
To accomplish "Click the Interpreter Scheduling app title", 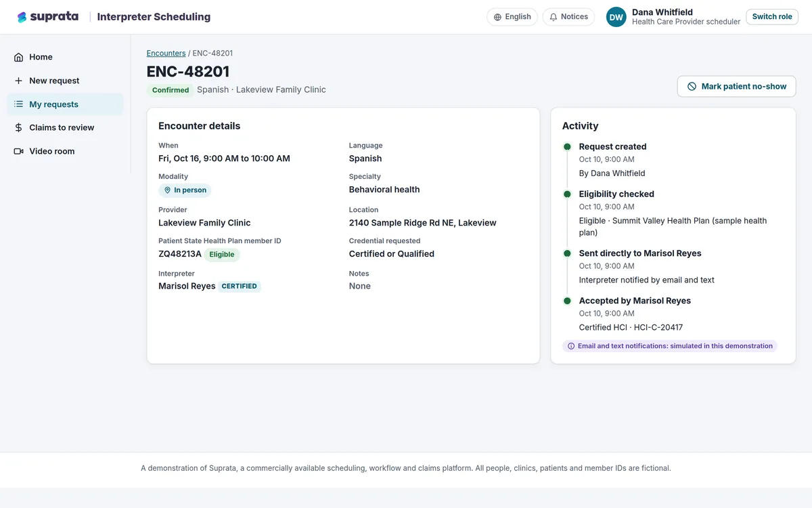I will [154, 17].
